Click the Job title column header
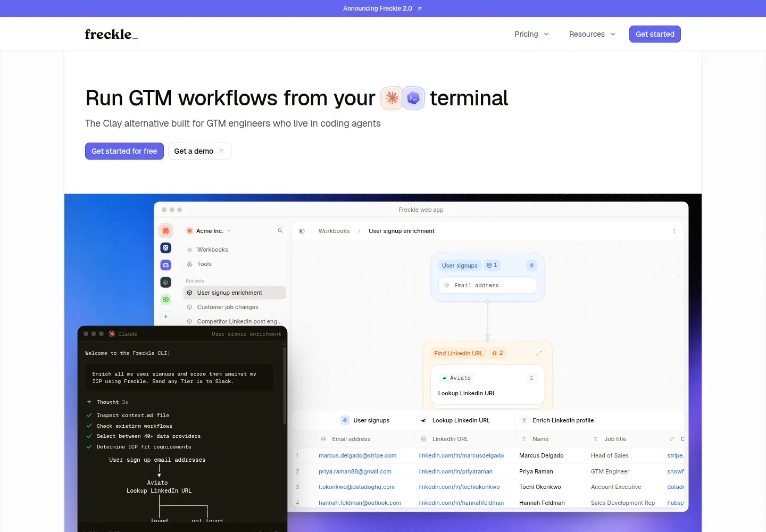 tap(610, 439)
